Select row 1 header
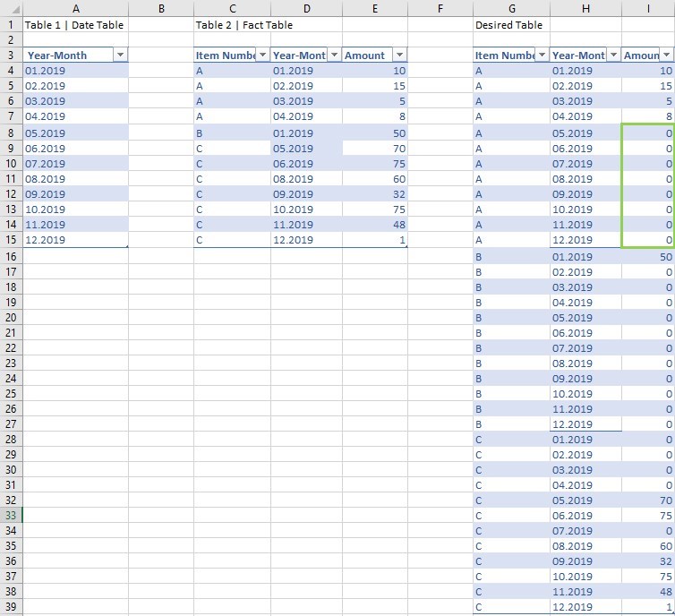 [x=12, y=24]
